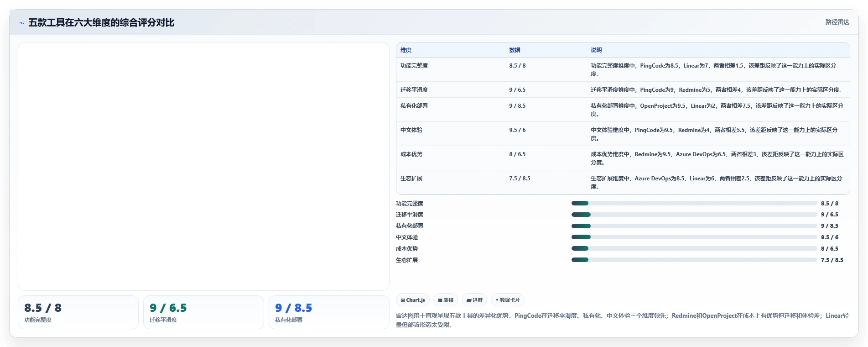Open the 8.5 / 8 功能完整度 stat card
The height and width of the screenshot is (347, 868).
[x=78, y=312]
